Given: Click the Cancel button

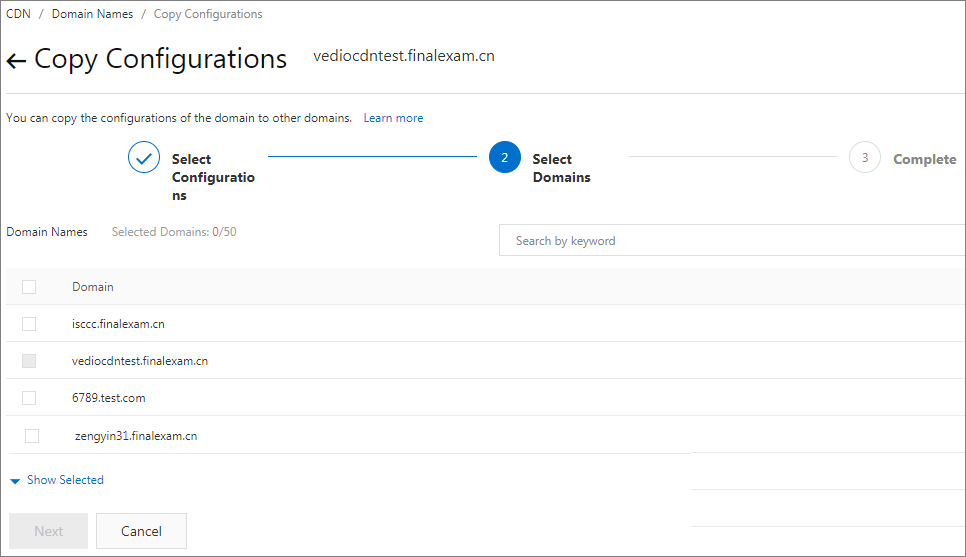Looking at the screenshot, I should [141, 531].
